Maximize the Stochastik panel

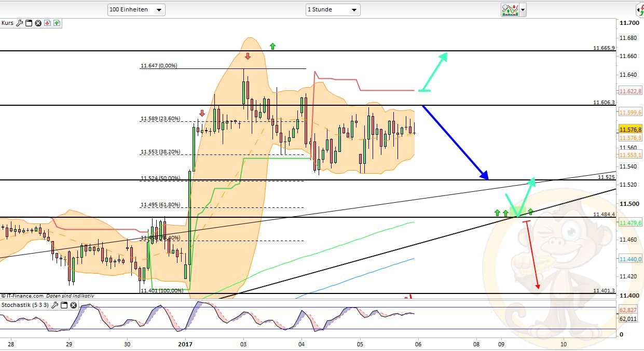[64, 305]
